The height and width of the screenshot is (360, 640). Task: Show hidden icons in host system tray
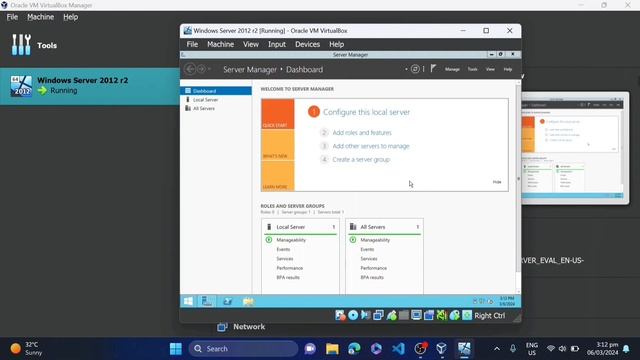(497, 349)
